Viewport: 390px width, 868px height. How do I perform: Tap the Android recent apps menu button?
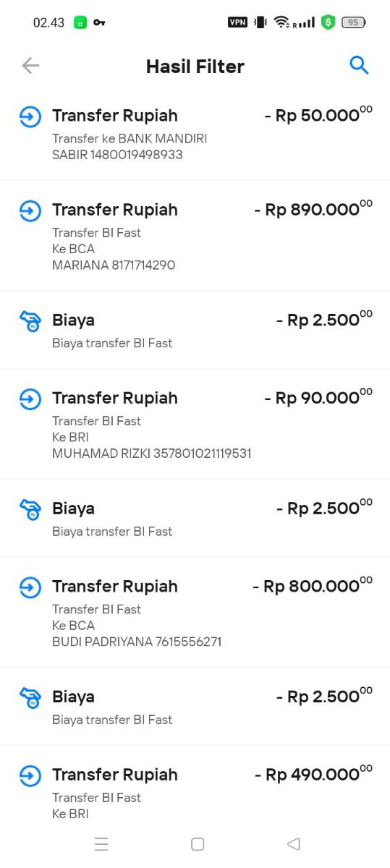coord(101,844)
